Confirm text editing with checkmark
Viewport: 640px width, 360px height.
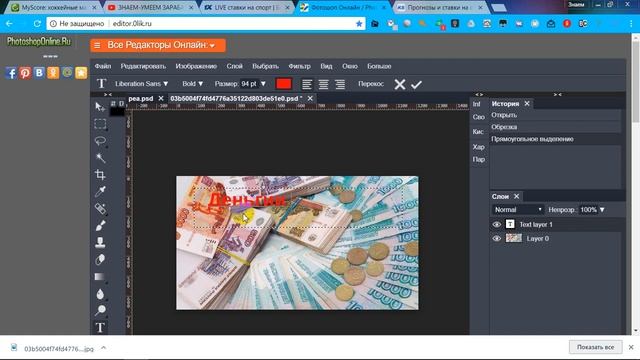[416, 84]
